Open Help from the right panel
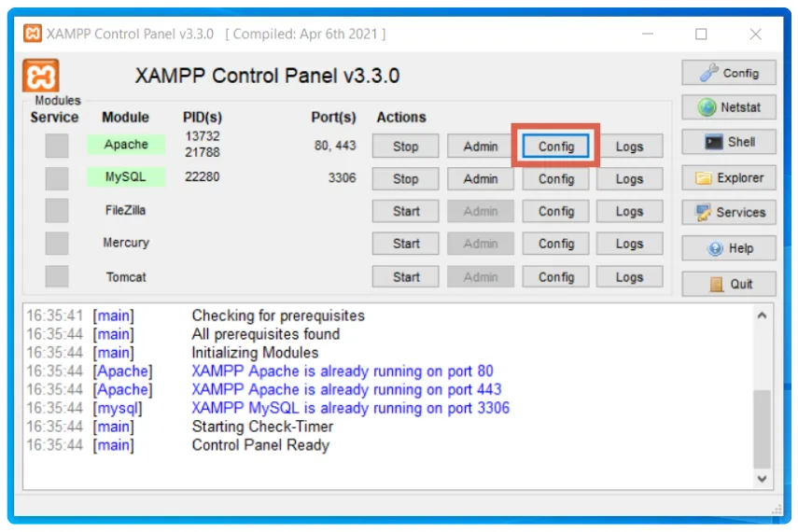Viewport: 798px width, 532px height. click(x=729, y=248)
